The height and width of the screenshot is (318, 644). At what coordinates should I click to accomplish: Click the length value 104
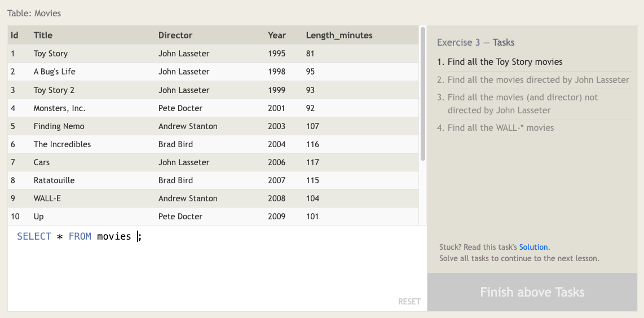(312, 198)
